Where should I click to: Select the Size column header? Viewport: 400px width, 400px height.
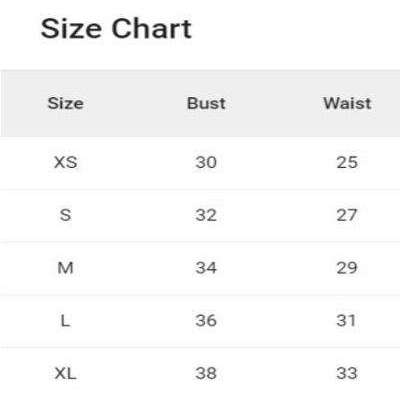click(66, 103)
